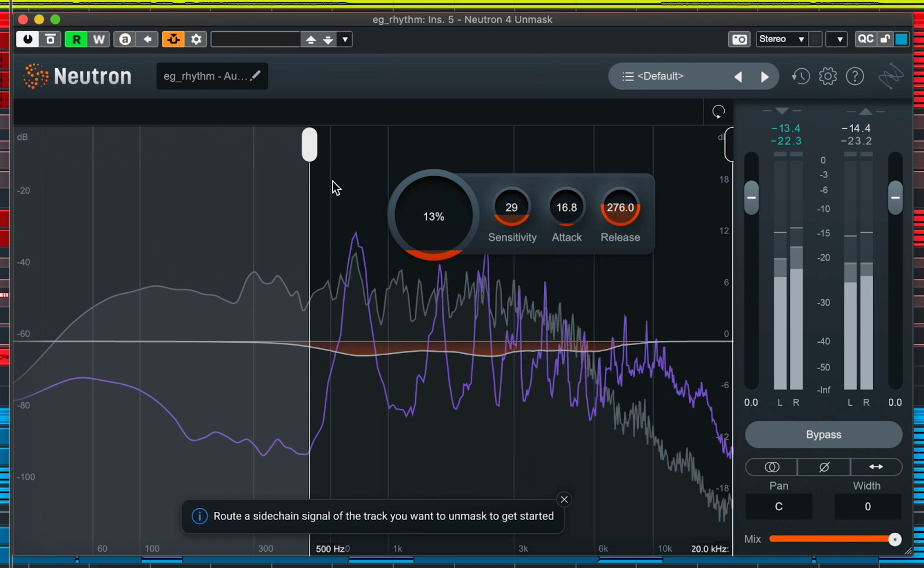The width and height of the screenshot is (924, 568).
Task: Click the Neutron logo
Action: point(77,76)
